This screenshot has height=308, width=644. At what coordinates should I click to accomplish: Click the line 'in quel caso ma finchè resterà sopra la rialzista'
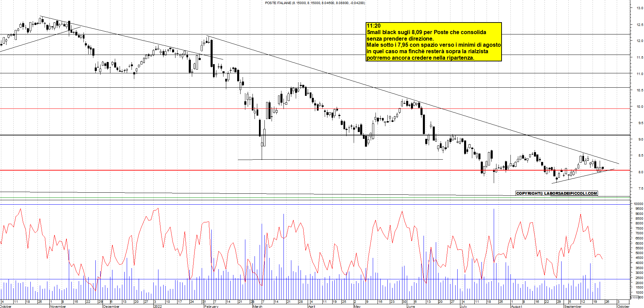[427, 51]
